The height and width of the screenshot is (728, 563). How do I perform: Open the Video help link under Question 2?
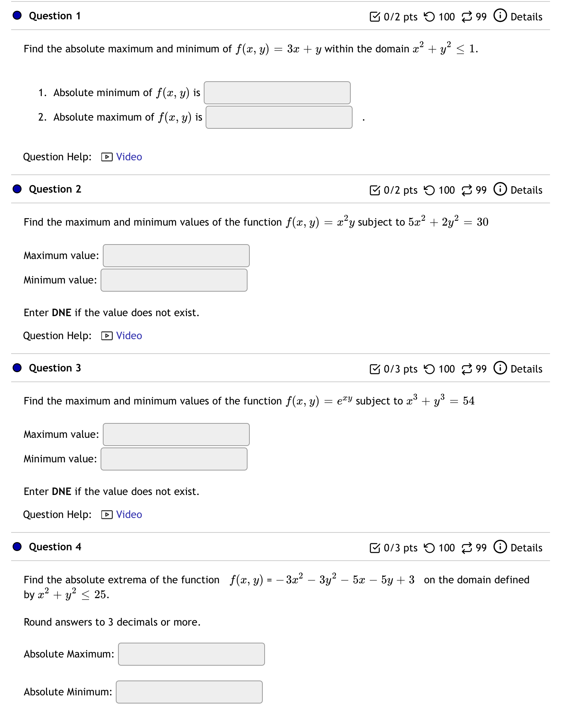click(128, 335)
